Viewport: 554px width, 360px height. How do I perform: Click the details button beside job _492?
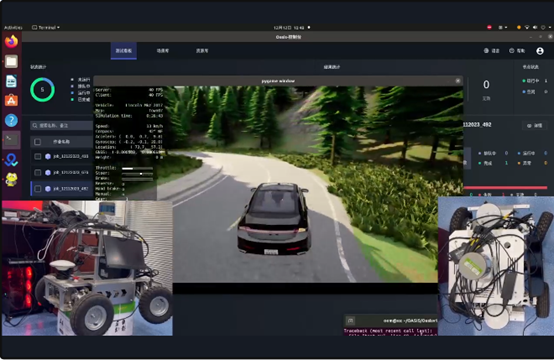[x=535, y=125]
